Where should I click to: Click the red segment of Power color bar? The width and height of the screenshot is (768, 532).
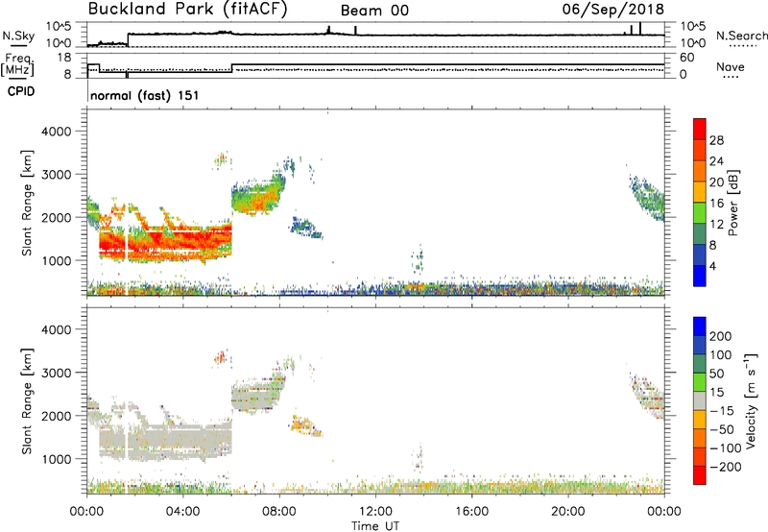click(699, 129)
